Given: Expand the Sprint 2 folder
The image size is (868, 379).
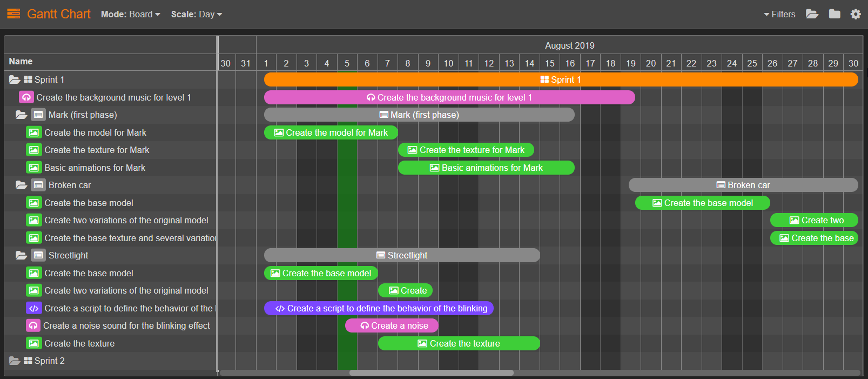Looking at the screenshot, I should [x=15, y=361].
